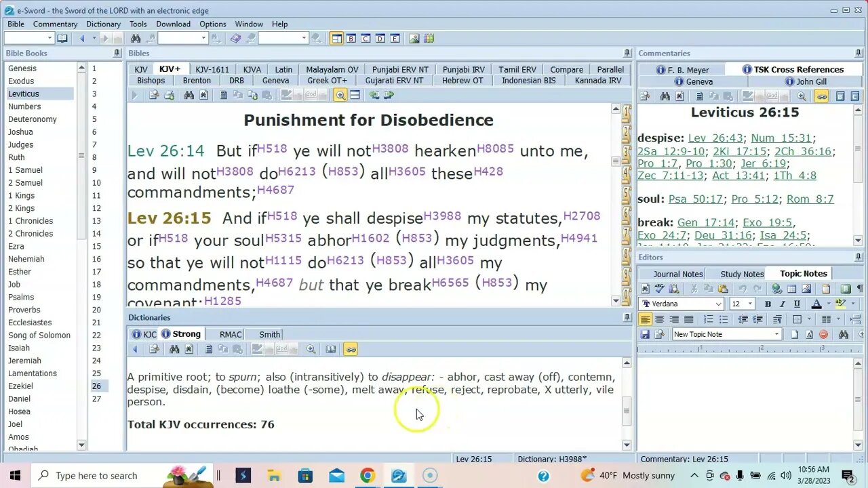Click the binoculars search icon in main toolbar
Image resolution: width=868 pixels, height=488 pixels.
[136, 39]
